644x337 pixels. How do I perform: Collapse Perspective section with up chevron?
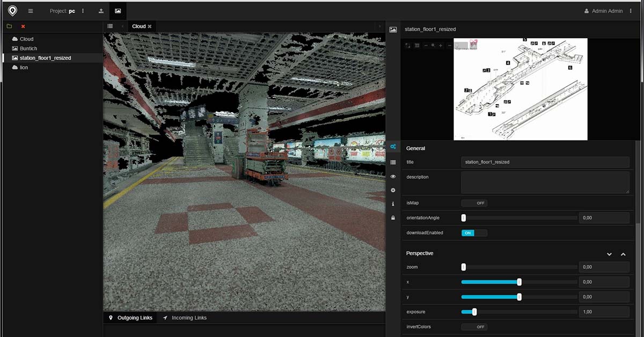click(x=623, y=254)
